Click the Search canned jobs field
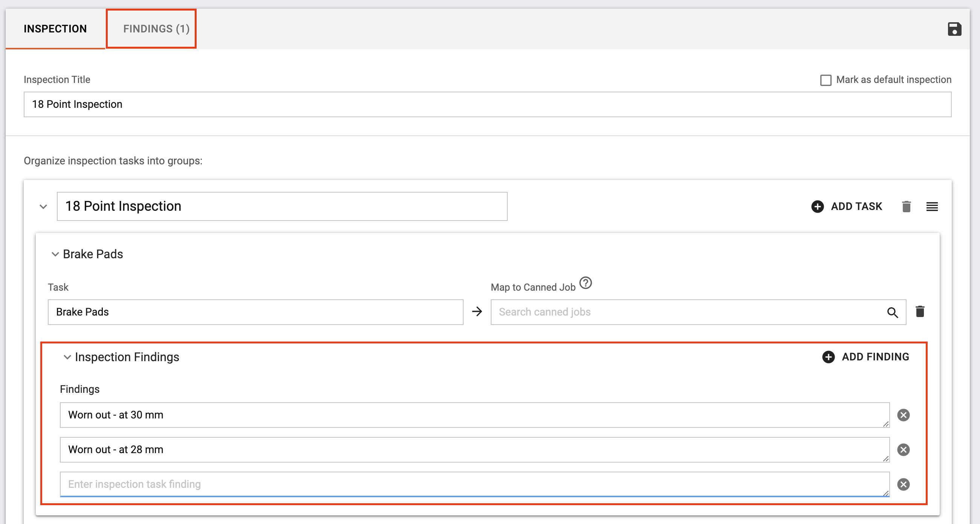980x524 pixels. (x=698, y=312)
